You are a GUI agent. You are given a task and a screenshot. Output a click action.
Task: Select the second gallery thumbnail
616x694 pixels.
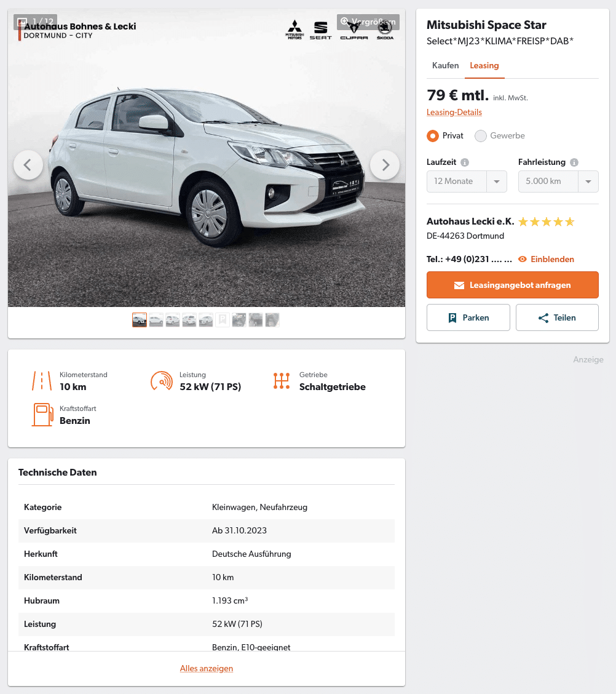tap(156, 320)
